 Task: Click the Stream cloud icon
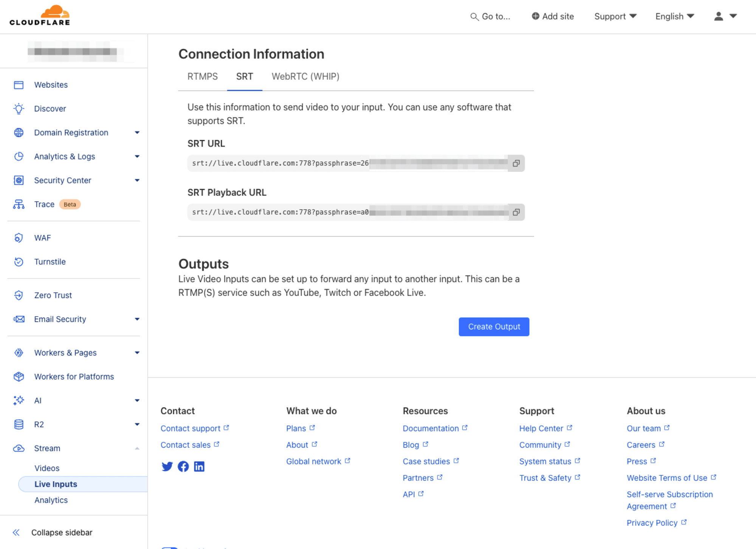19,448
